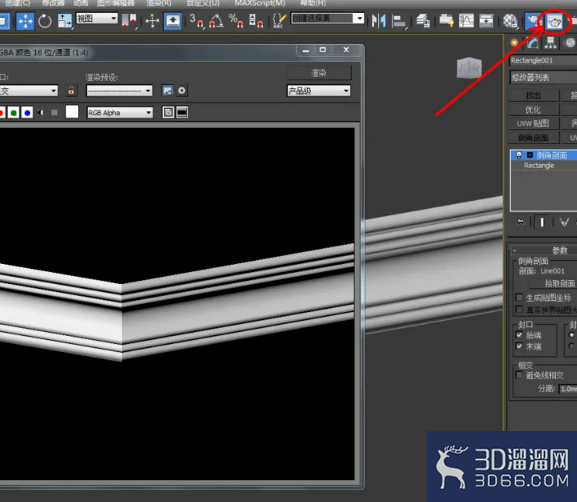The width and height of the screenshot is (577, 502).
Task: Toggle UI icon next to overlay in render window
Action: click(x=182, y=112)
